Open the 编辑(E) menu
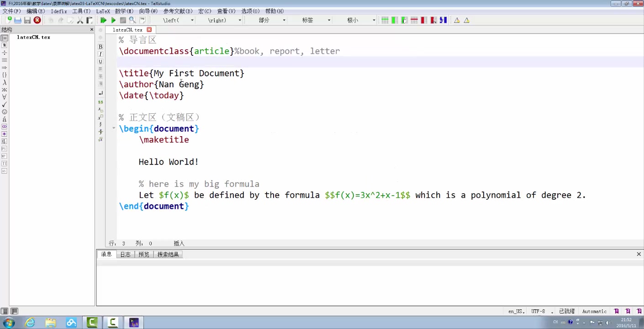This screenshot has height=329, width=644. click(x=36, y=11)
